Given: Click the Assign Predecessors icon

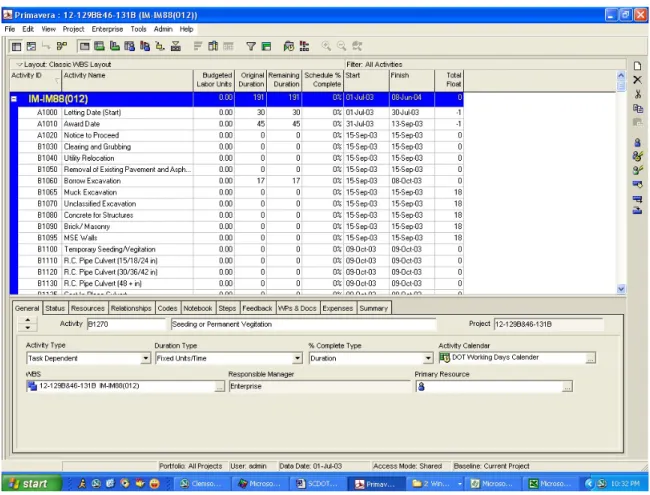Looking at the screenshot, I should (638, 199).
